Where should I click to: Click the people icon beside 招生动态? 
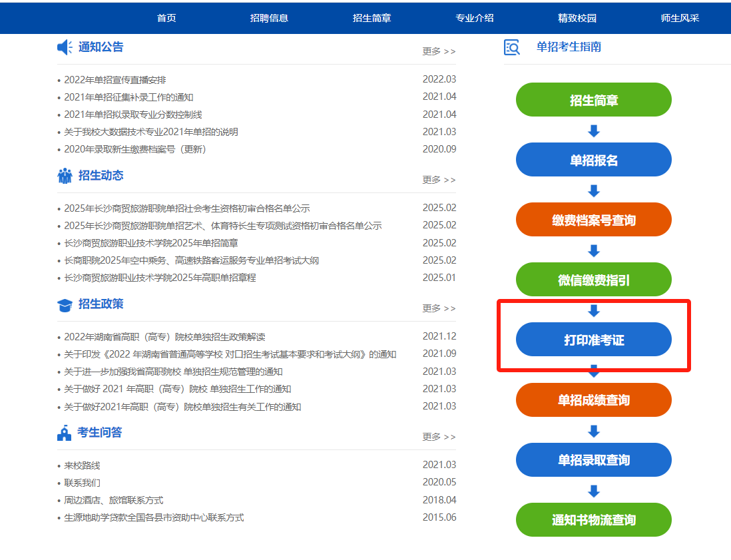[65, 176]
